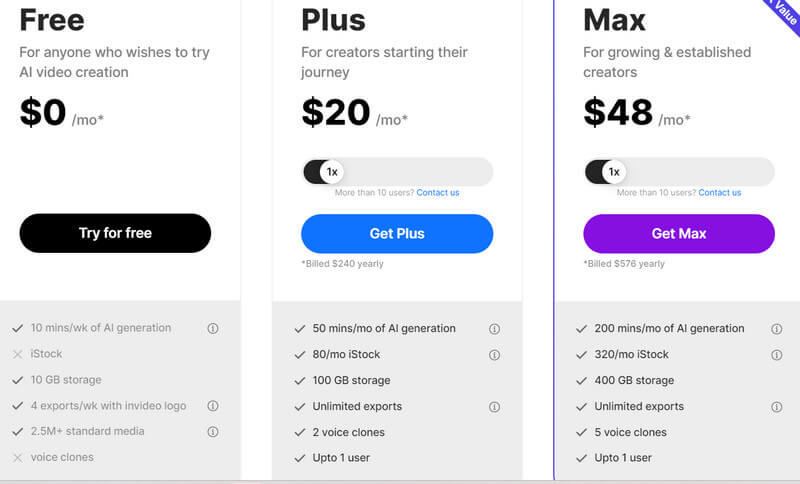Click info icon beside Plus 50 mins AI generation
800x484 pixels.
pyautogui.click(x=494, y=329)
